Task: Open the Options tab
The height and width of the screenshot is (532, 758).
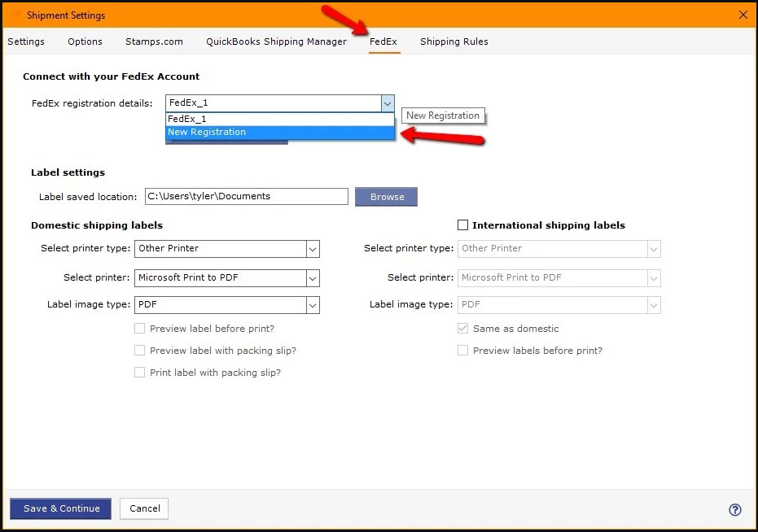Action: tap(85, 41)
